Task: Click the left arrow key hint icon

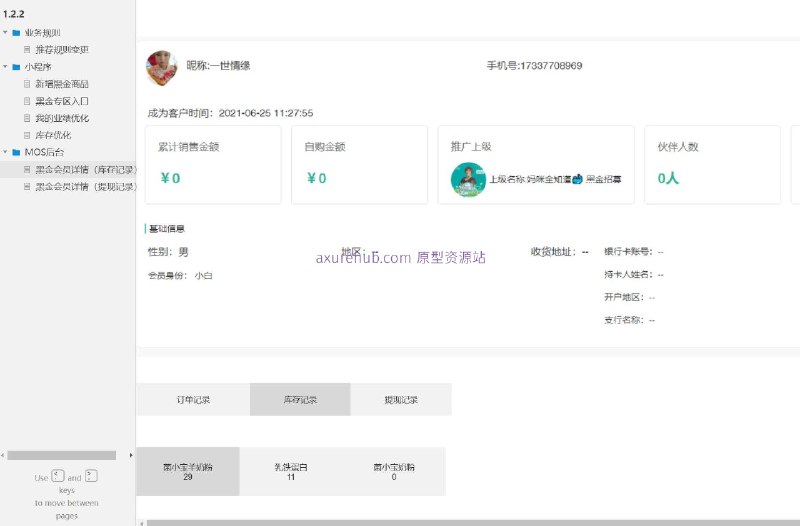Action: (x=58, y=476)
